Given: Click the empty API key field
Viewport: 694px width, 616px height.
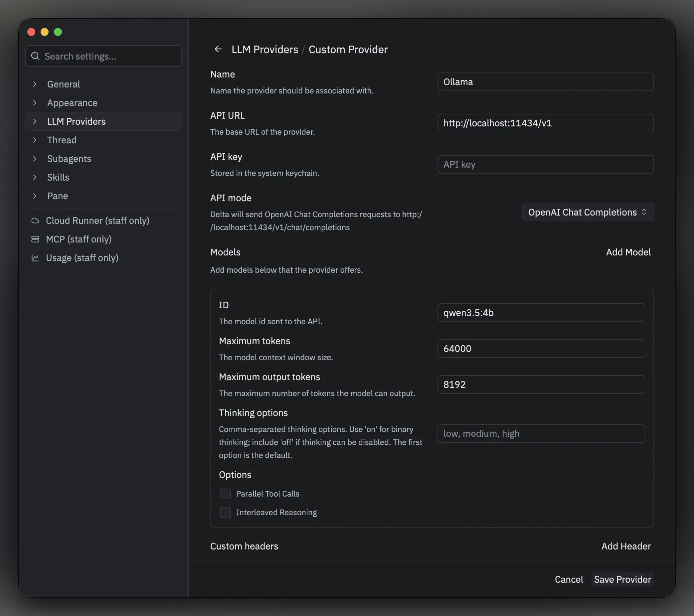Looking at the screenshot, I should pyautogui.click(x=545, y=164).
